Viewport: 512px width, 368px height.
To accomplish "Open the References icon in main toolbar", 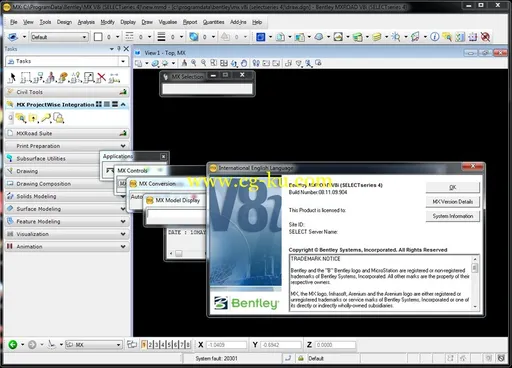I will click(x=280, y=37).
